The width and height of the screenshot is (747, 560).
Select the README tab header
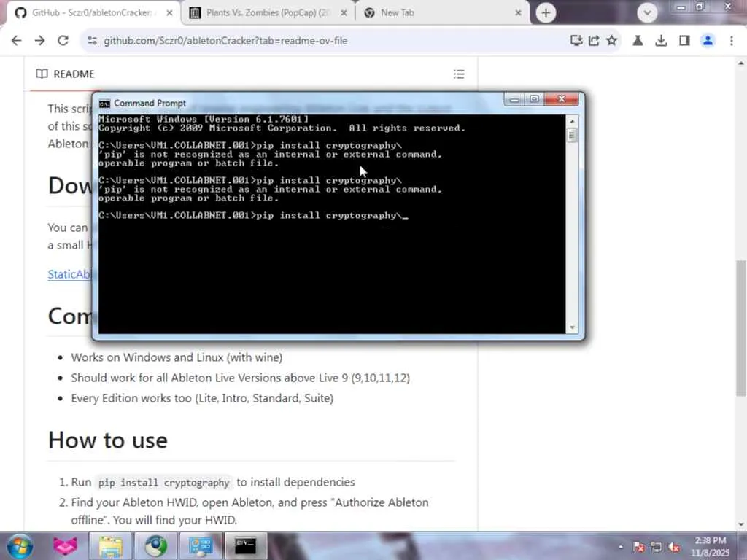tap(65, 74)
